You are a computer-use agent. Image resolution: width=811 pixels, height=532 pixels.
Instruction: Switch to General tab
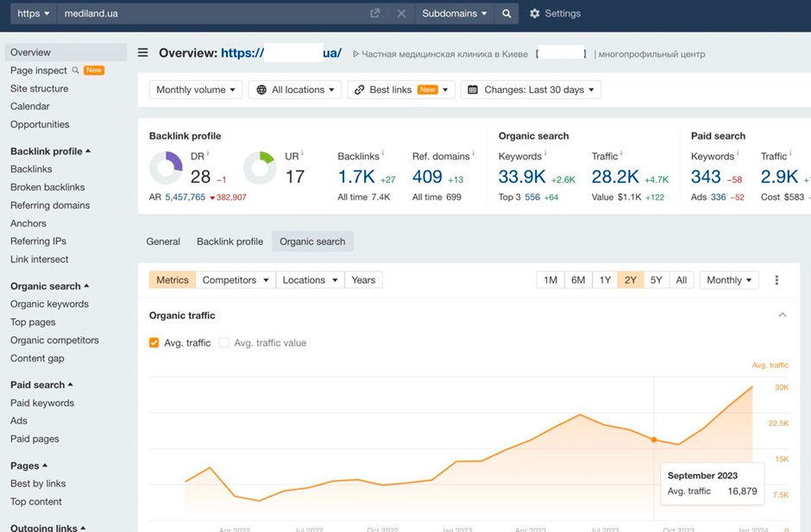click(163, 241)
